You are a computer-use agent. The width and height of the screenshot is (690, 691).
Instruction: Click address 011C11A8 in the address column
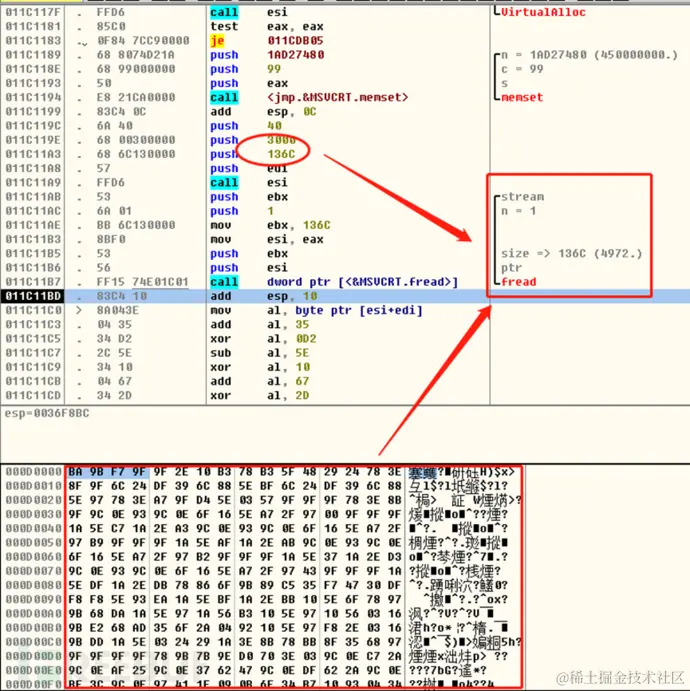33,168
